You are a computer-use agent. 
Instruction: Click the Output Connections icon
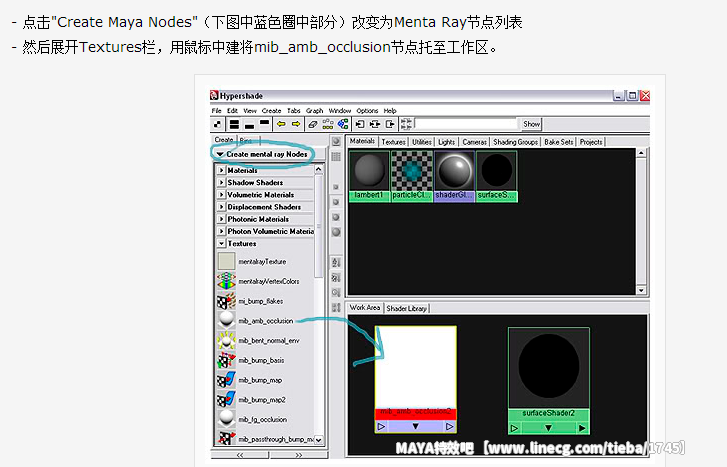[390, 124]
